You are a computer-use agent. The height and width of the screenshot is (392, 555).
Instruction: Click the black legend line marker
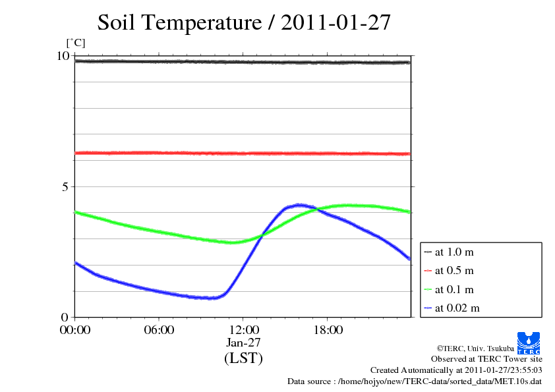pyautogui.click(x=428, y=252)
